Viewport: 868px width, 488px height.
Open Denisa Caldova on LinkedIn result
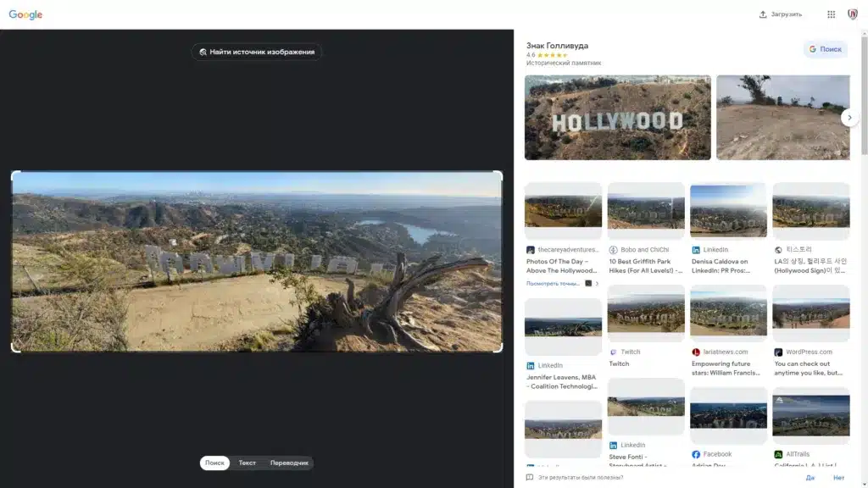(x=721, y=266)
